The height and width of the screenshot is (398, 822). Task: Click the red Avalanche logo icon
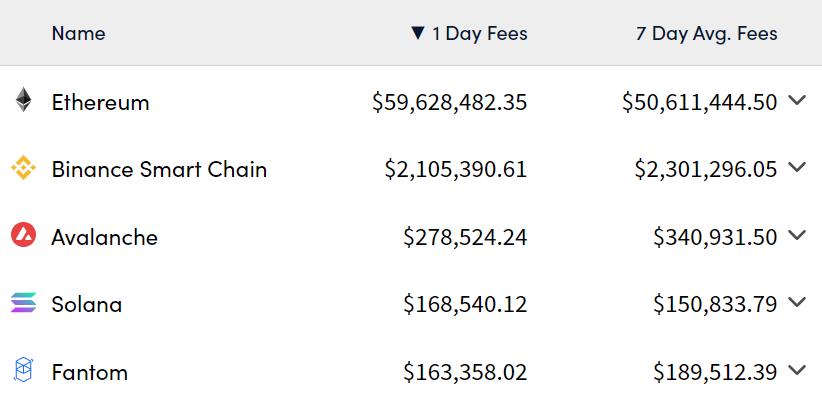pos(23,235)
